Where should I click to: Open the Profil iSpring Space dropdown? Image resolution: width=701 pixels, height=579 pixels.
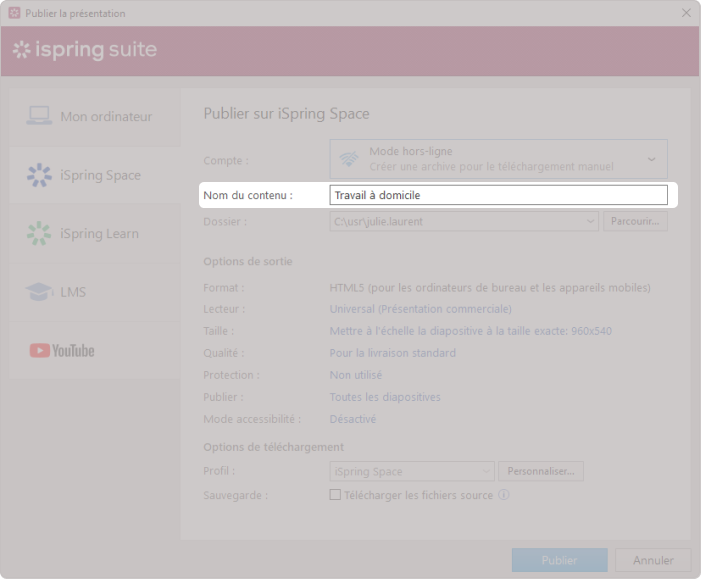486,471
